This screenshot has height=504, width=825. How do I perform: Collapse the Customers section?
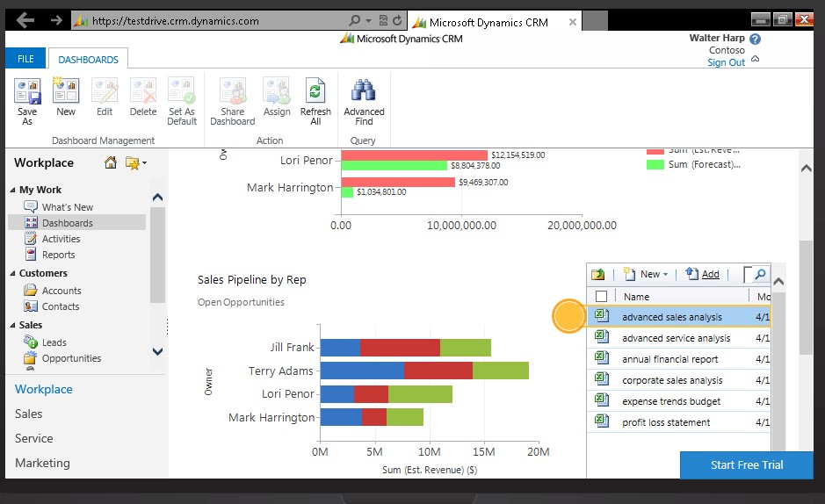[12, 273]
